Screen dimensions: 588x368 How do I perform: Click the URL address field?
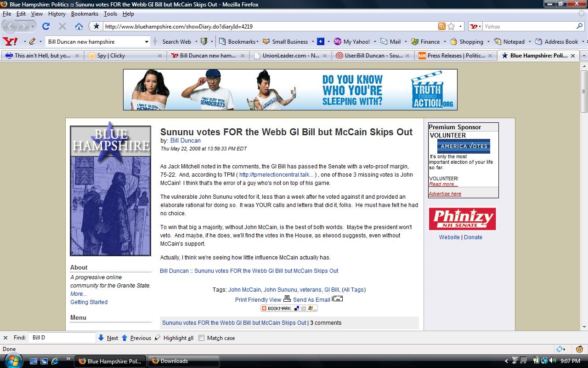click(x=266, y=26)
